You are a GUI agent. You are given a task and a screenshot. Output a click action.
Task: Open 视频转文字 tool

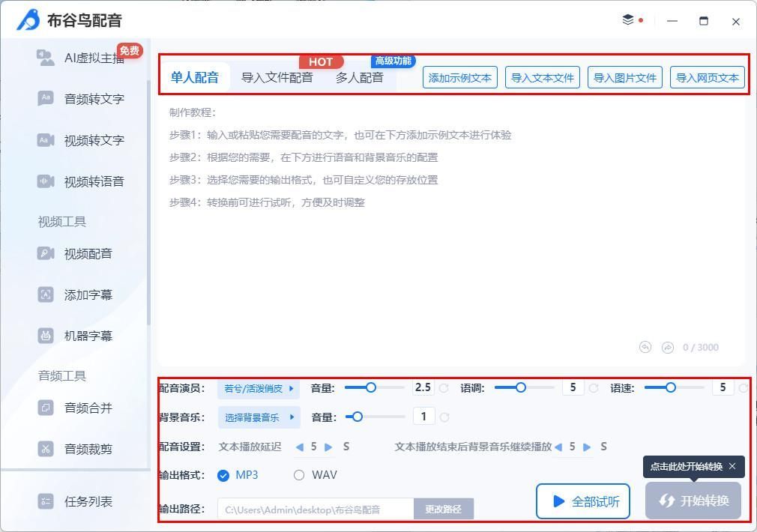point(81,140)
